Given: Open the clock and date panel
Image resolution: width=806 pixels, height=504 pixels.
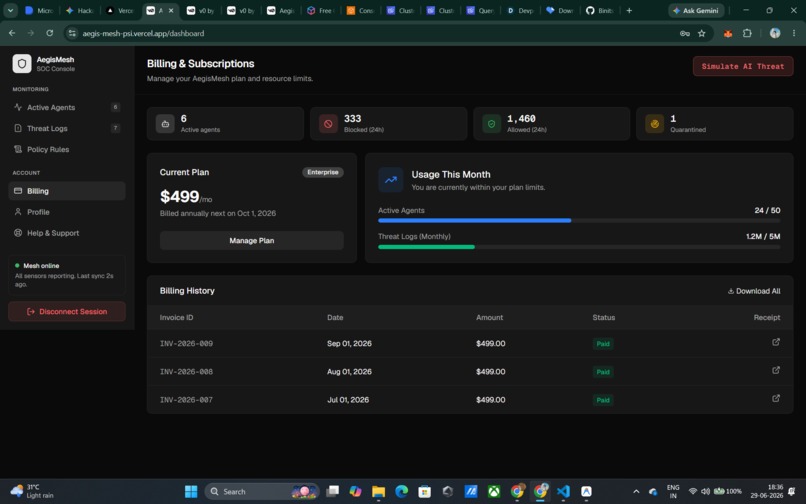Looking at the screenshot, I should click(766, 491).
